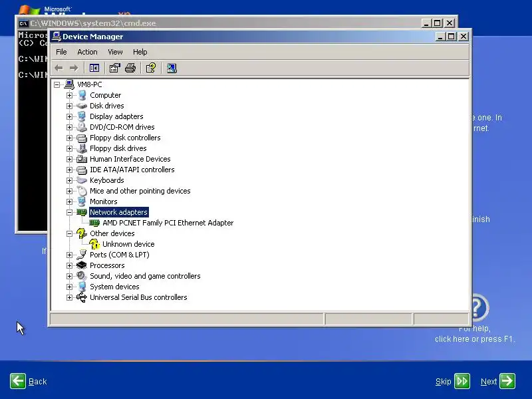The width and height of the screenshot is (532, 399).
Task: Open the File menu
Action: click(61, 52)
